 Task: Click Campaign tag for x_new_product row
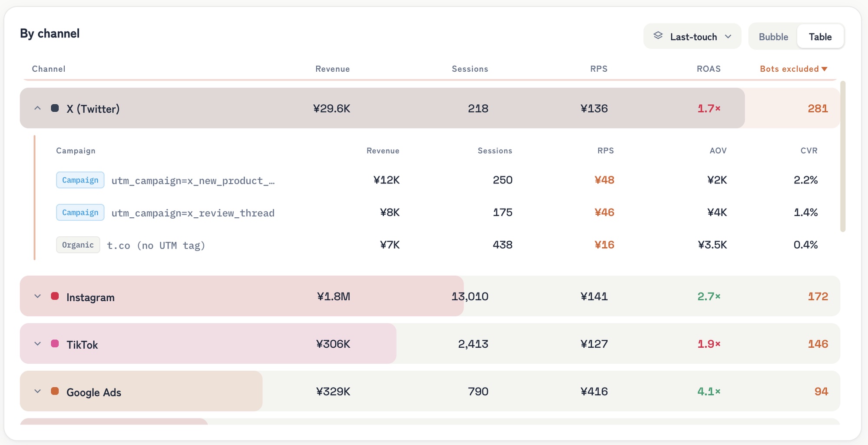[80, 180]
